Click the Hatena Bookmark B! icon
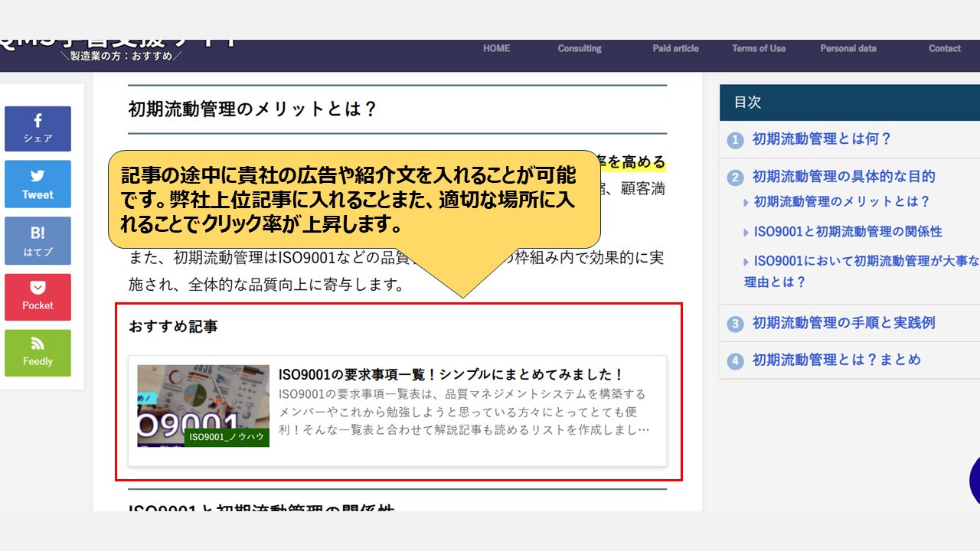Screen dimensions: 980x551 pyautogui.click(x=38, y=233)
